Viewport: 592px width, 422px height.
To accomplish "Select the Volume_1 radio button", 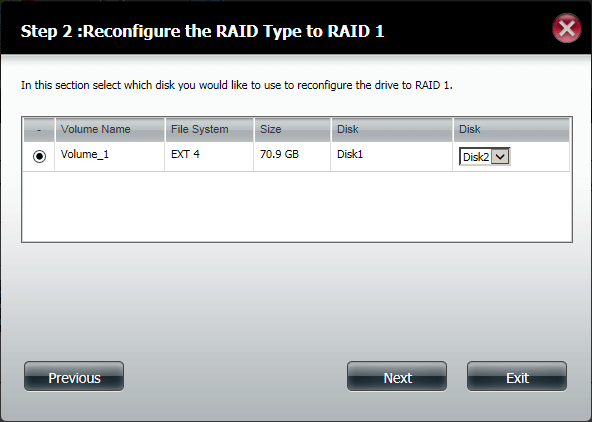I will [x=39, y=156].
